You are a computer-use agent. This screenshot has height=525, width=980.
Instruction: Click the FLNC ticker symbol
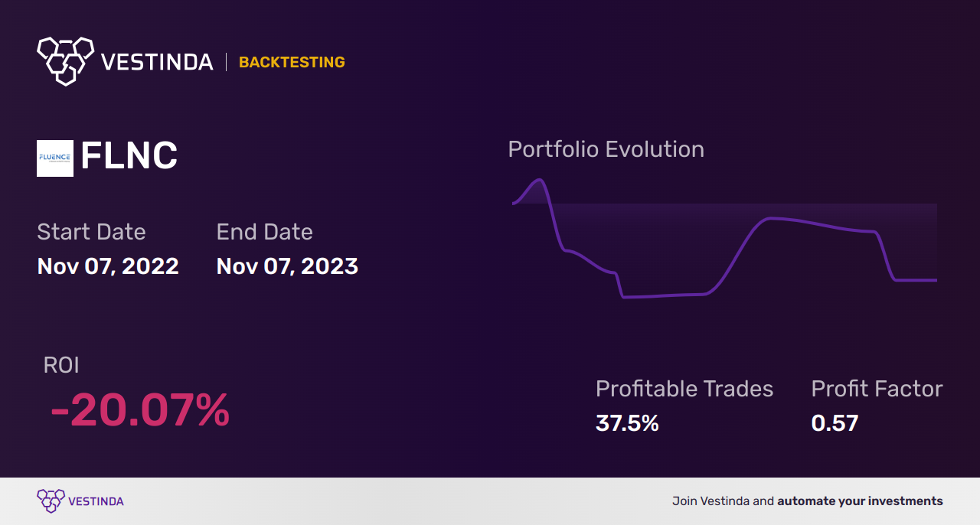(129, 157)
